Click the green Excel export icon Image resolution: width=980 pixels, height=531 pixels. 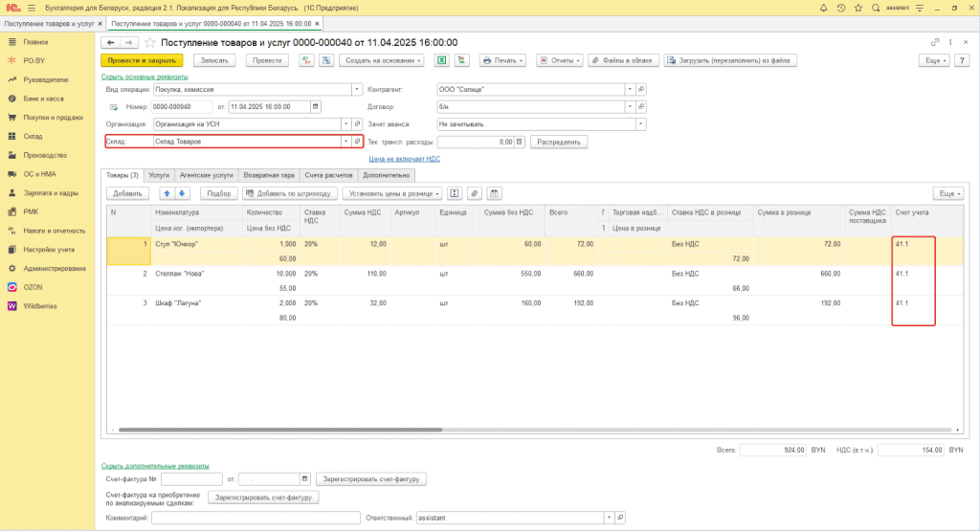[442, 60]
